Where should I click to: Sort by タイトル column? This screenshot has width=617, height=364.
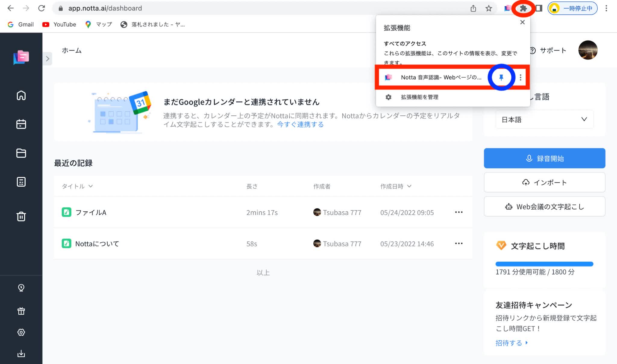(x=77, y=186)
